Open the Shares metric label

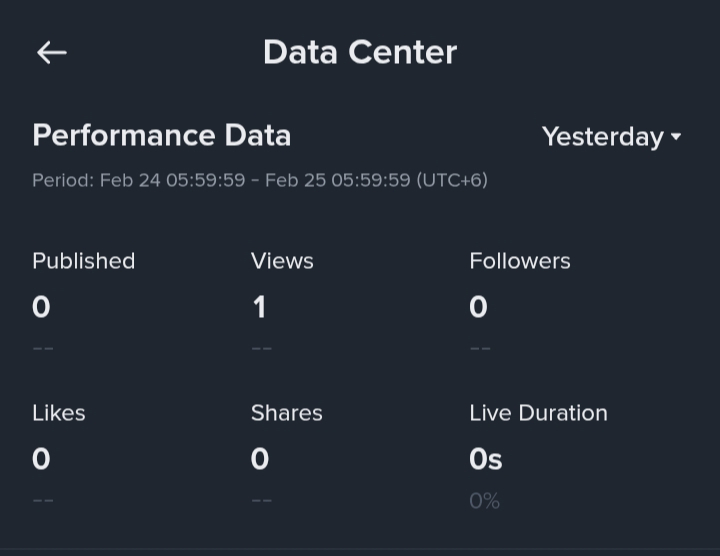[287, 413]
